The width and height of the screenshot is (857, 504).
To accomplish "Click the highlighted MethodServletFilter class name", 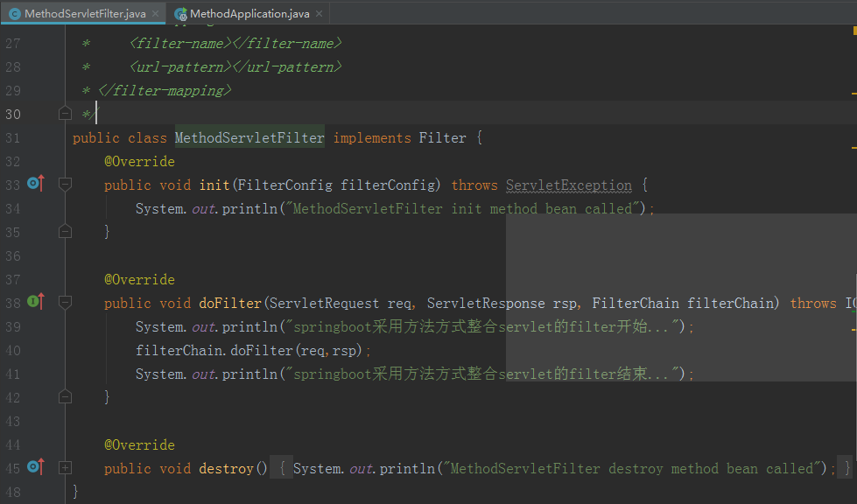I will [248, 137].
